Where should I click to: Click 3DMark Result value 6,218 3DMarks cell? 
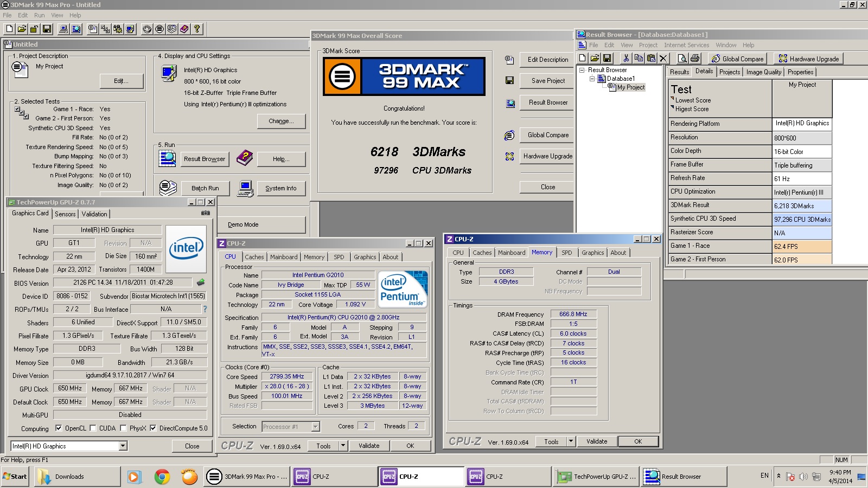802,206
